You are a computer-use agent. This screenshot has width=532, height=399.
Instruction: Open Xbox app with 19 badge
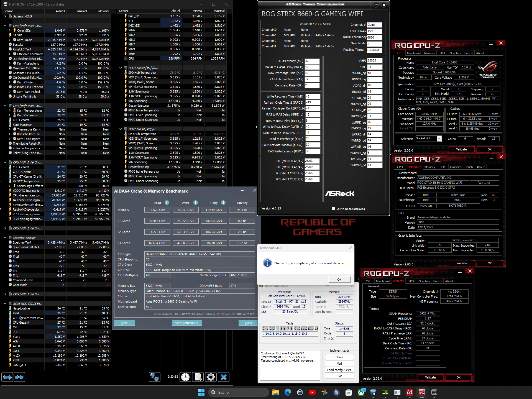point(361,392)
